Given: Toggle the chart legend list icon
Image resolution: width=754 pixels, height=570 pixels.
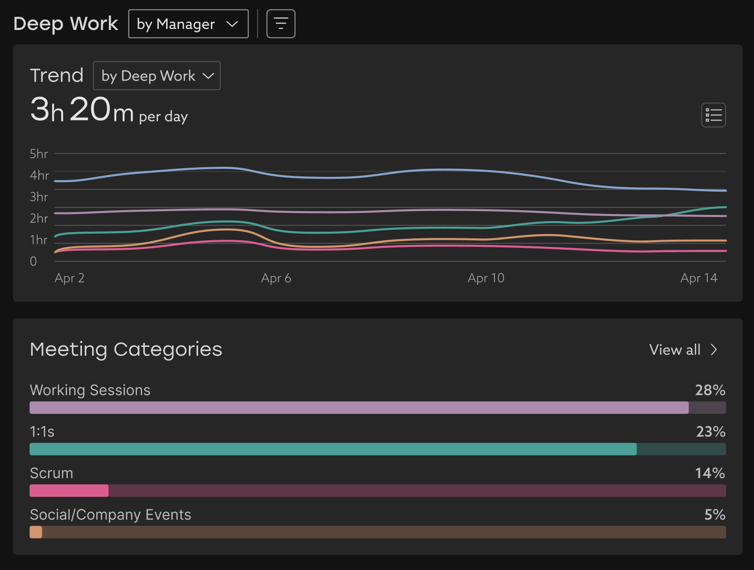Looking at the screenshot, I should pyautogui.click(x=714, y=115).
